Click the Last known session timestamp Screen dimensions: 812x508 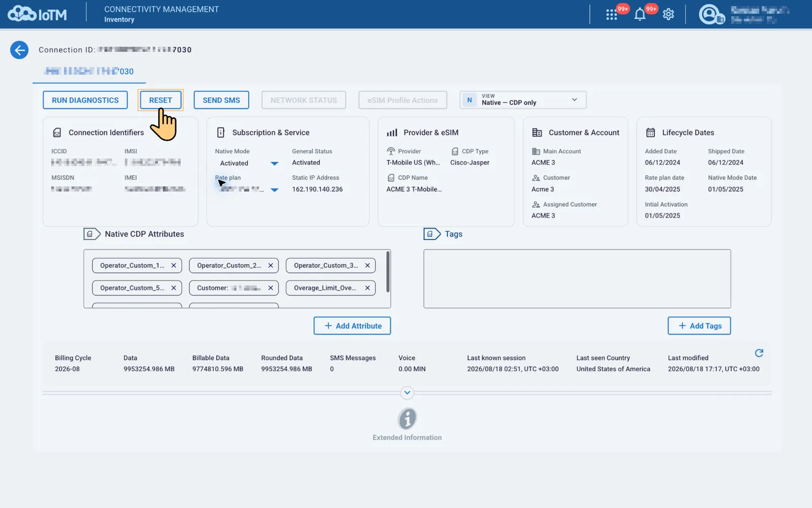pos(513,369)
